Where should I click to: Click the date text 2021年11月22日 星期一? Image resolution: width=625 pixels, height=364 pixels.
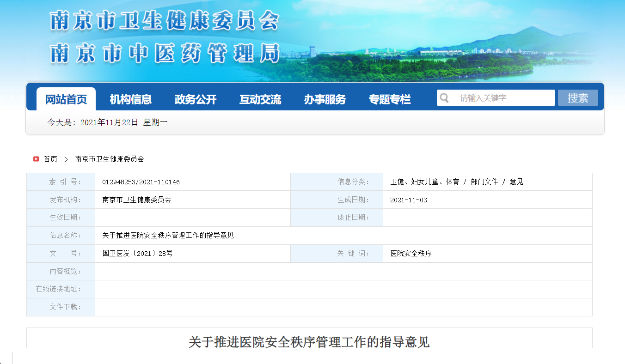[x=124, y=122]
